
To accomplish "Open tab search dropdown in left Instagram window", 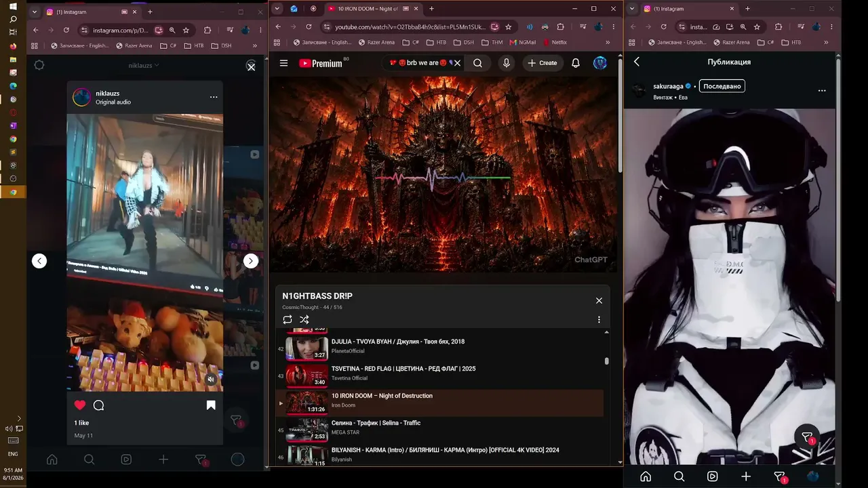I will pos(35,12).
